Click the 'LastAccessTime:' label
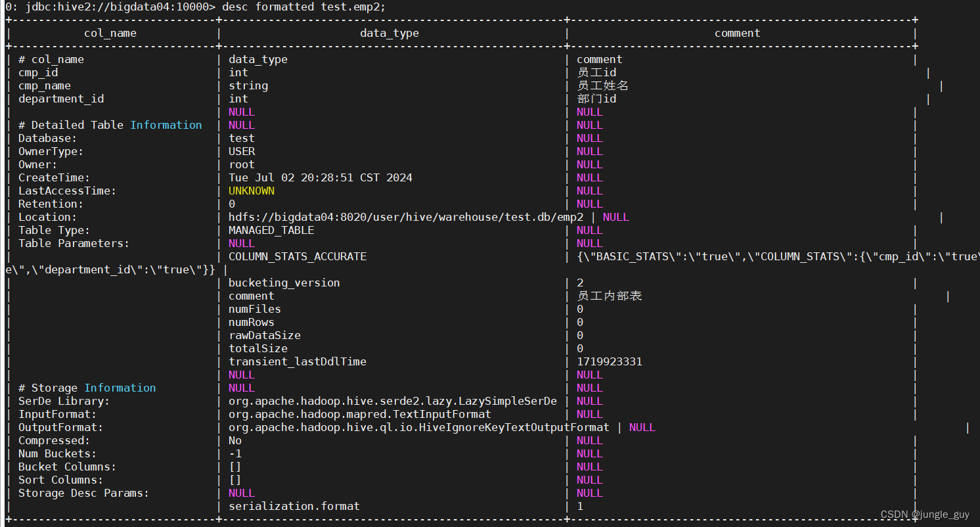The width and height of the screenshot is (980, 527). pyautogui.click(x=68, y=191)
